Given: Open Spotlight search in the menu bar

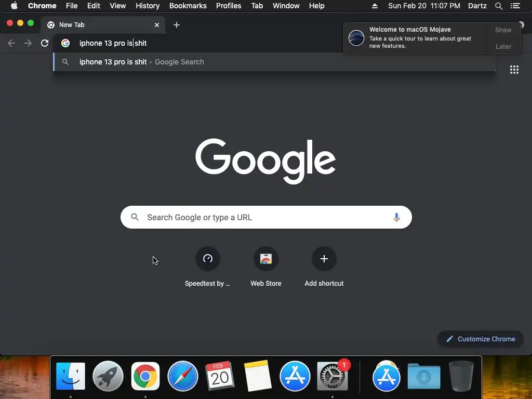Looking at the screenshot, I should pyautogui.click(x=498, y=6).
